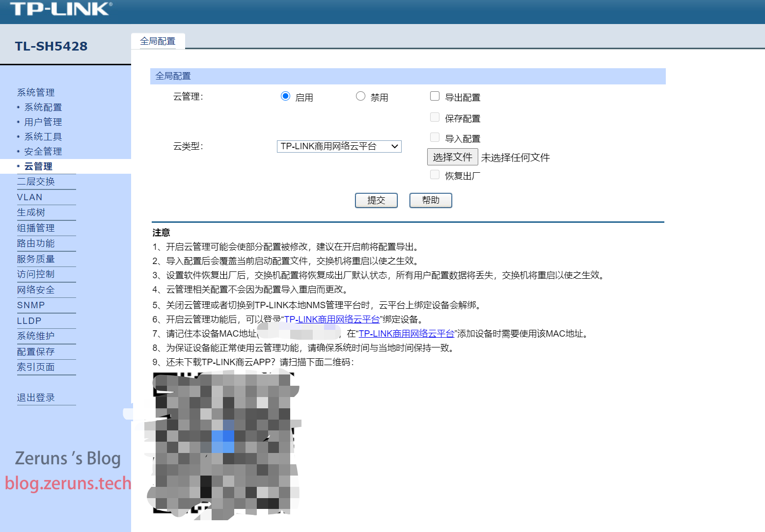Expand the VLAN menu

(x=30, y=197)
